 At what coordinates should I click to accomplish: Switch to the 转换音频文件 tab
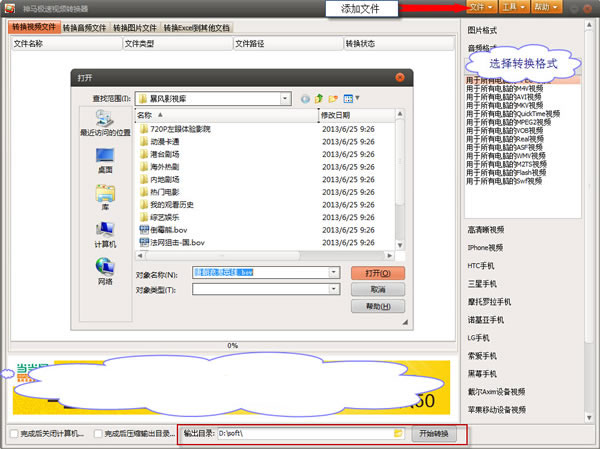click(84, 28)
